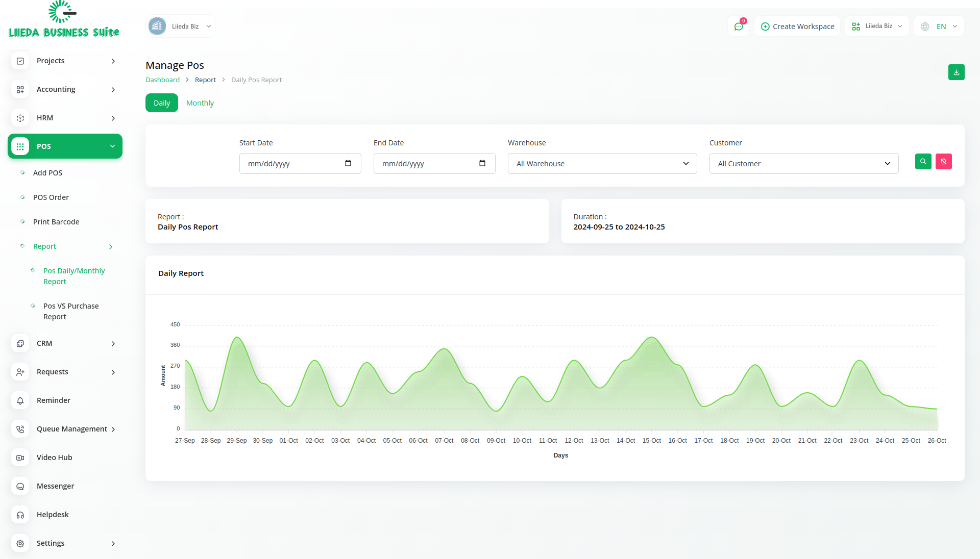This screenshot has width=980, height=559.
Task: Click the green search filter icon
Action: pyautogui.click(x=923, y=162)
